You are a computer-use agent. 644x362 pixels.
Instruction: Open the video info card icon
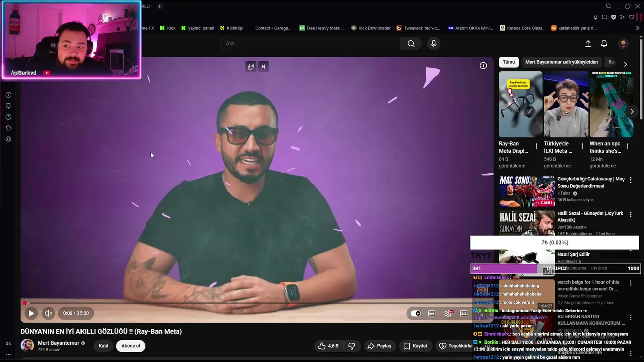pos(483,66)
